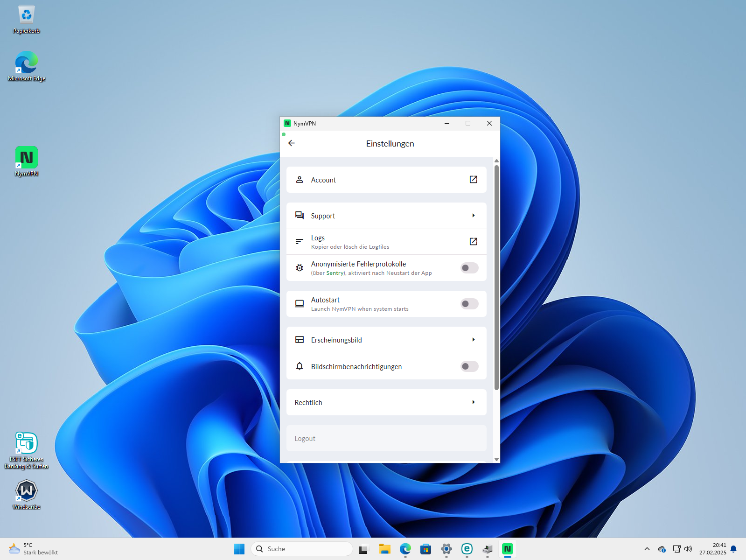Click the laptop icon beside Autostart
This screenshot has width=746, height=560.
(300, 304)
